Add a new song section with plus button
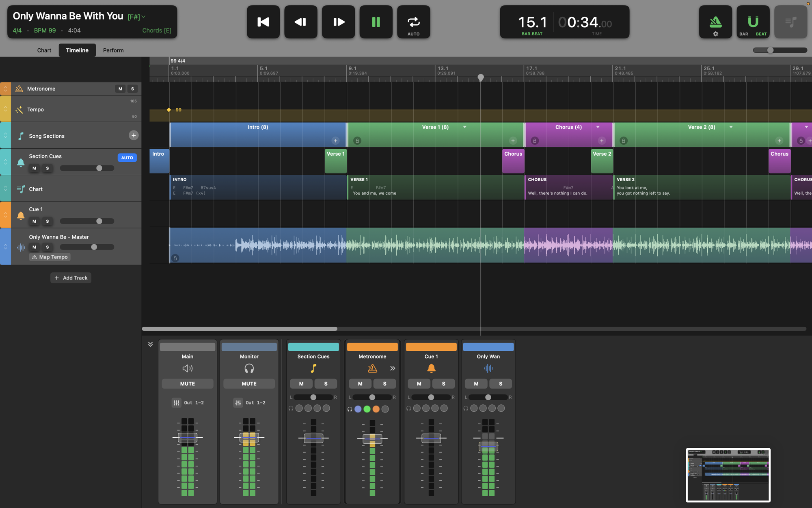Image resolution: width=812 pixels, height=508 pixels. coord(134,135)
